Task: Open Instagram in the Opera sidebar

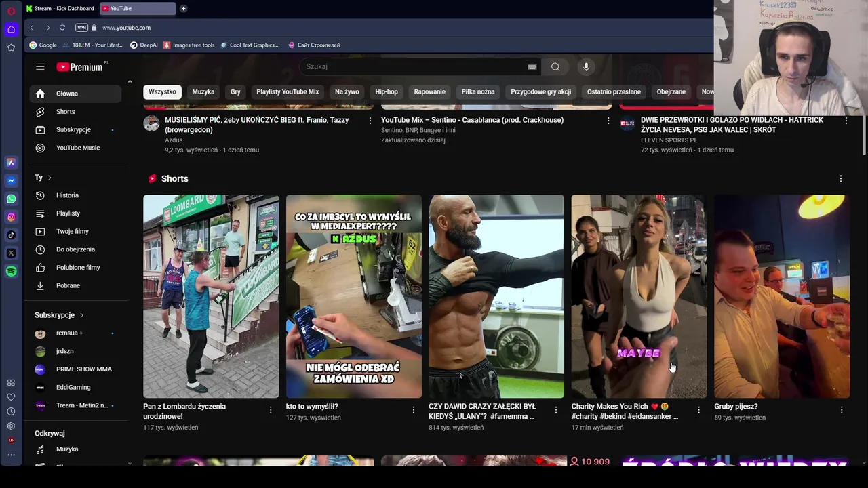Action: (11, 217)
